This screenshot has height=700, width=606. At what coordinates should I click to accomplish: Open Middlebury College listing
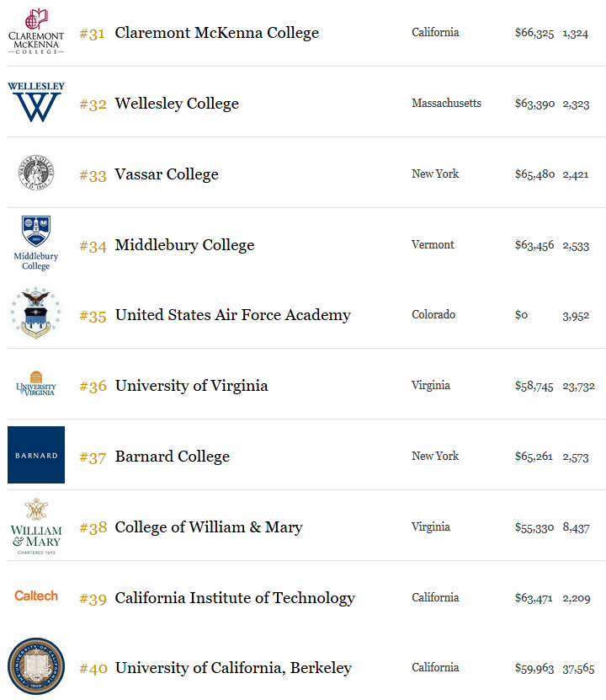pyautogui.click(x=184, y=244)
